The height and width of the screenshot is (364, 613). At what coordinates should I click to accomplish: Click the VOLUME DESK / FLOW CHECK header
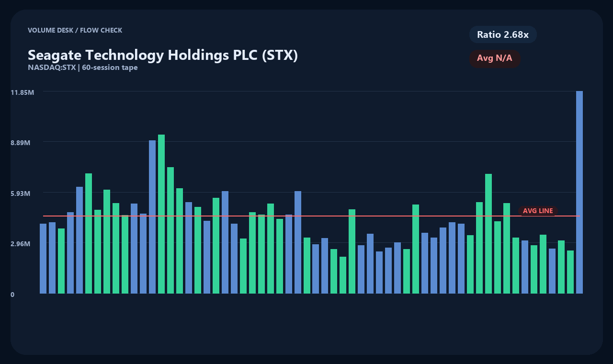click(75, 30)
